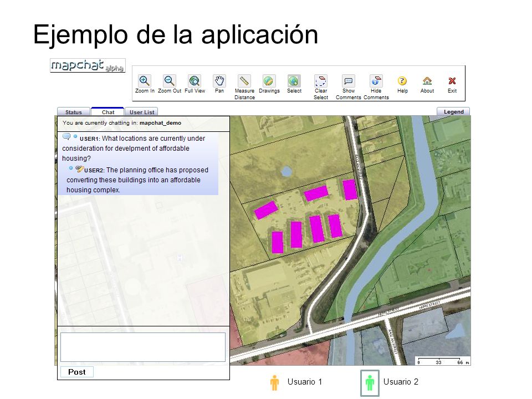Image resolution: width=532 pixels, height=399 pixels.
Task: Click the 'mapchat_demo' chat room name
Action: coord(161,123)
